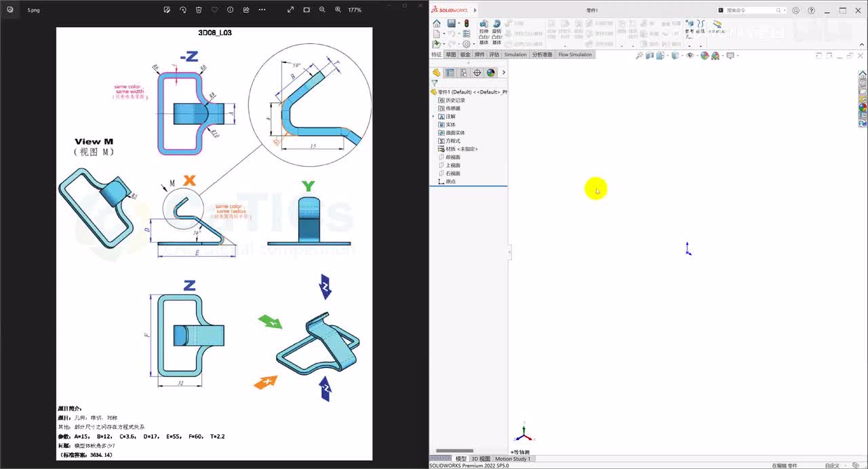868x469 pixels.
Task: Switch to the 钣金 Sheet Metal tab
Action: [465, 54]
